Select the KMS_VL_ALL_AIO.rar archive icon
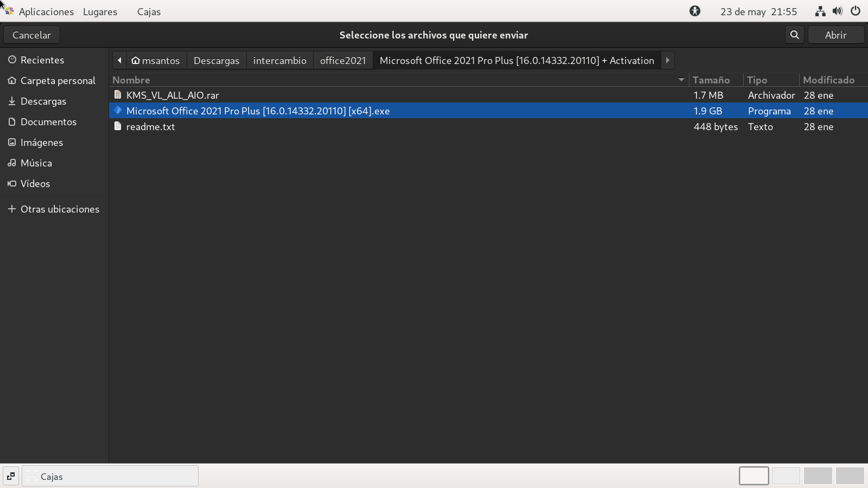Screen dimensions: 868x488 (118, 95)
